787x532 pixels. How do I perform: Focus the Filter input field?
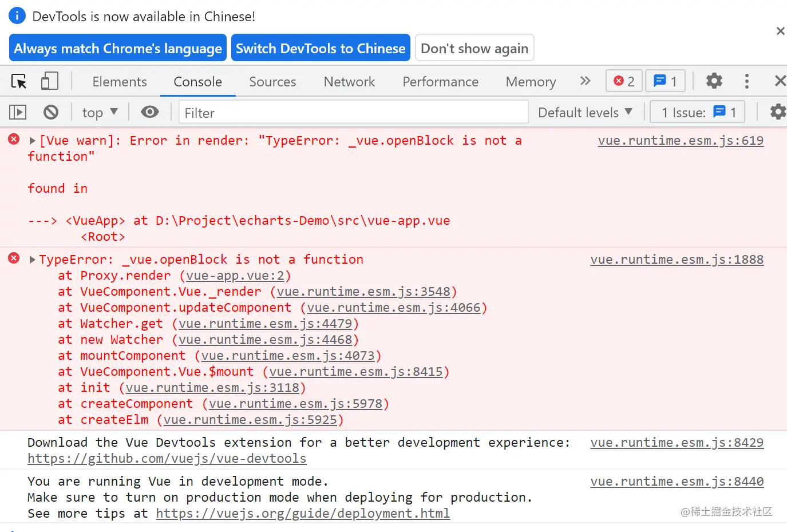click(x=354, y=112)
